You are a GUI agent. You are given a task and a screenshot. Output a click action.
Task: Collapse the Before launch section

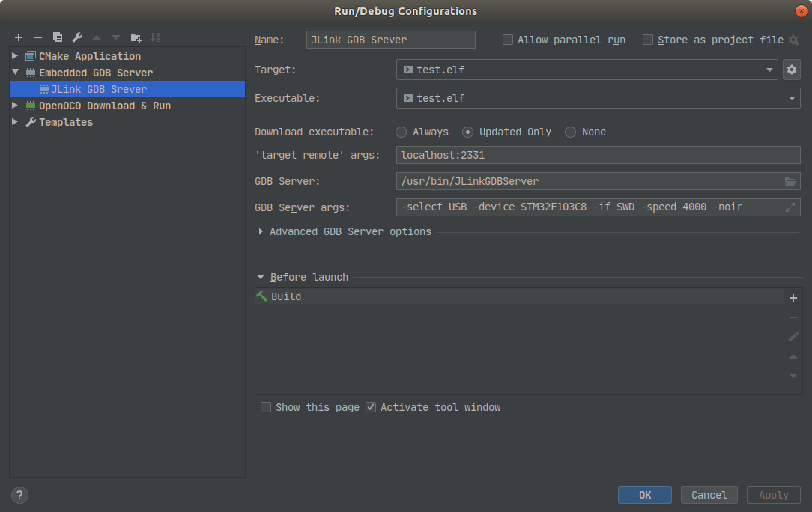261,278
